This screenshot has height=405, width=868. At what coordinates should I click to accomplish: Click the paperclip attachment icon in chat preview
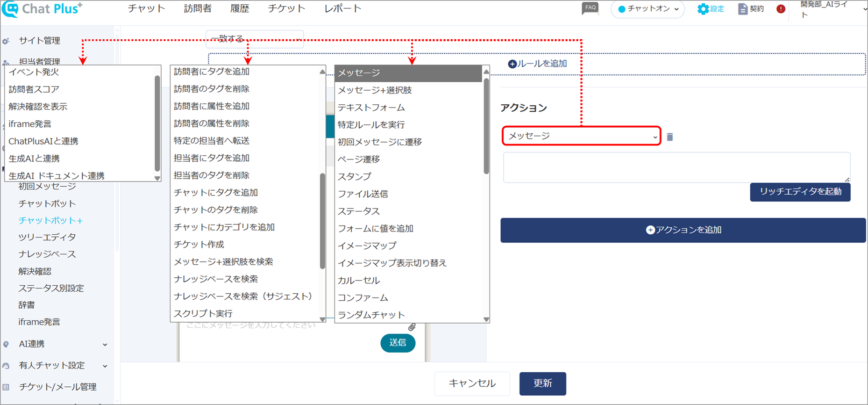[x=412, y=327]
